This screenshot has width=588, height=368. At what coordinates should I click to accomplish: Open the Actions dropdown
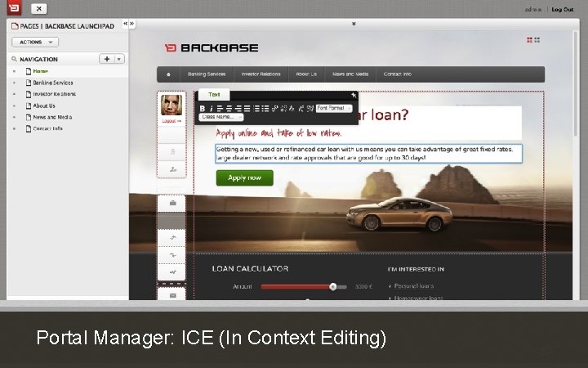pyautogui.click(x=35, y=42)
